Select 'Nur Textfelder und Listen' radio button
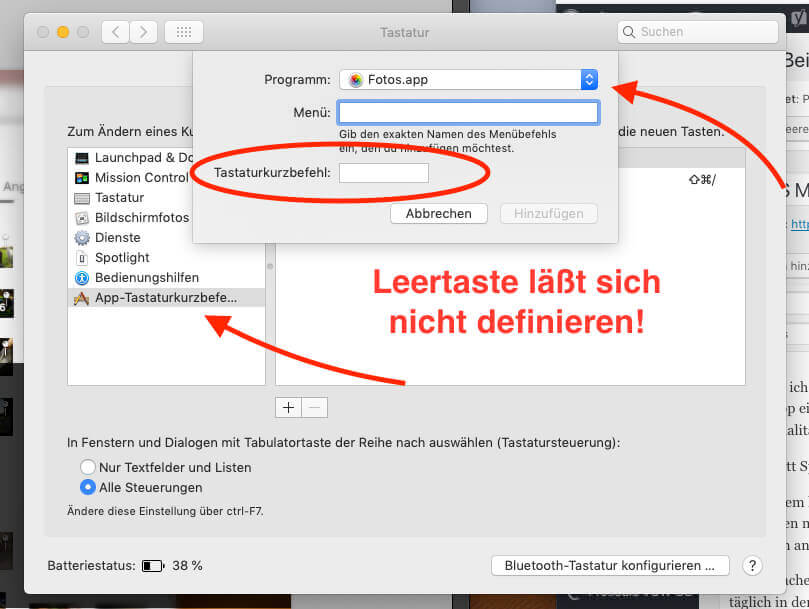This screenshot has height=609, width=809. coord(88,467)
